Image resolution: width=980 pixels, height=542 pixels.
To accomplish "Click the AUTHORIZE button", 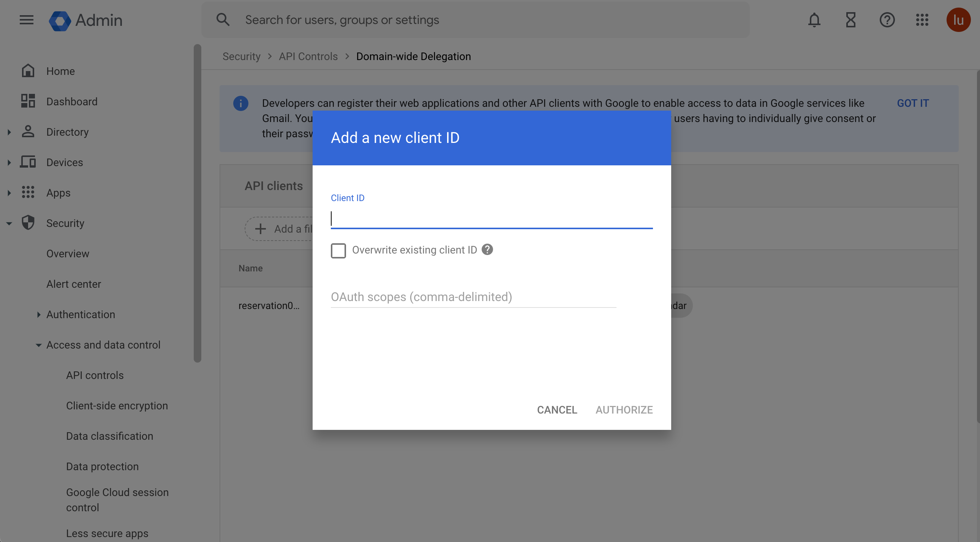I will tap(624, 410).
